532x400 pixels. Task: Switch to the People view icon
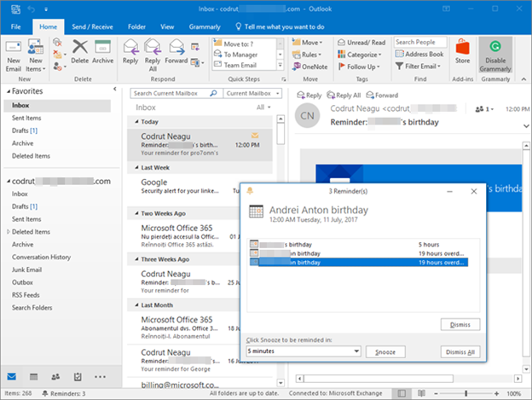coord(55,376)
